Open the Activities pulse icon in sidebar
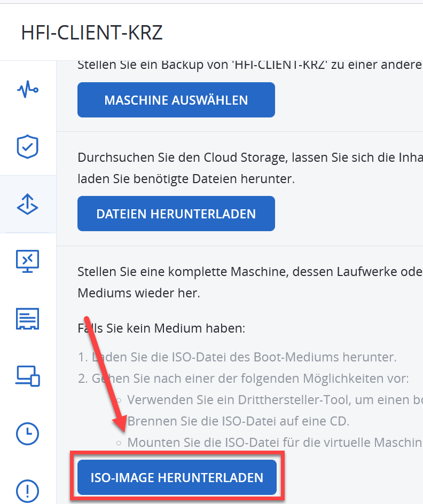 pos(28,90)
